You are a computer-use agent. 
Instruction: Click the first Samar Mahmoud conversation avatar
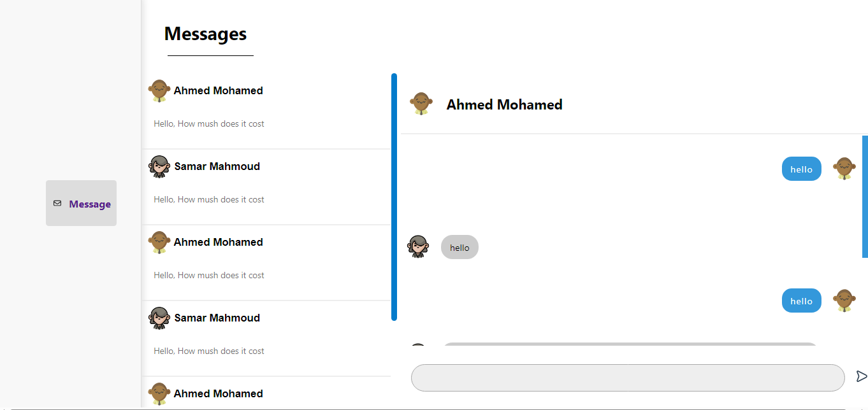pyautogui.click(x=159, y=167)
